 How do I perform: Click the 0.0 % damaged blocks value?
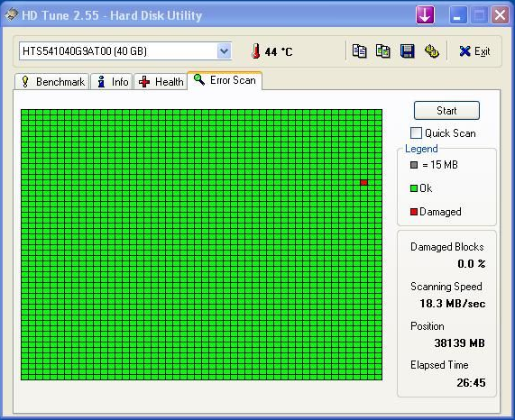[472, 263]
